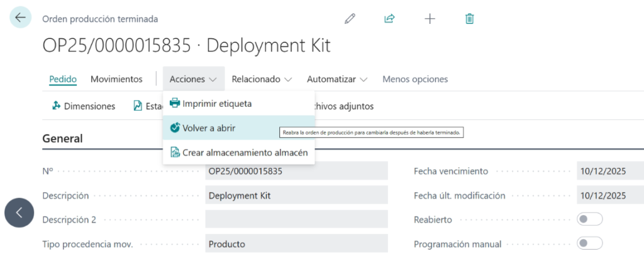Viewport: 644px width, 254px height.
Task: Click the Crear almacenamiento almacén icon
Action: (x=175, y=152)
